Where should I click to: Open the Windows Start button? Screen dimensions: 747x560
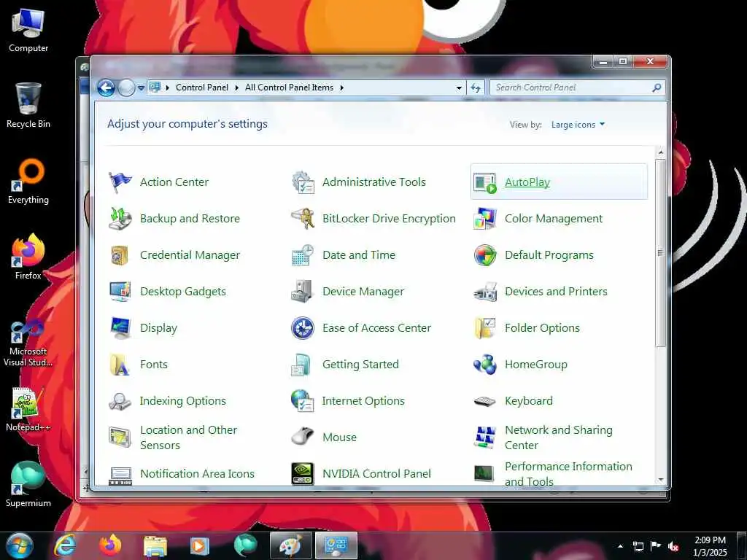tap(18, 545)
